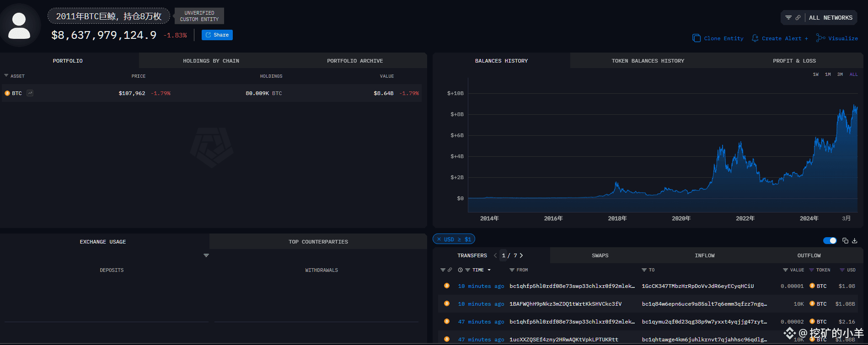Open the Visualize graph icon
Viewport: 868px width, 345px height.
[821, 38]
